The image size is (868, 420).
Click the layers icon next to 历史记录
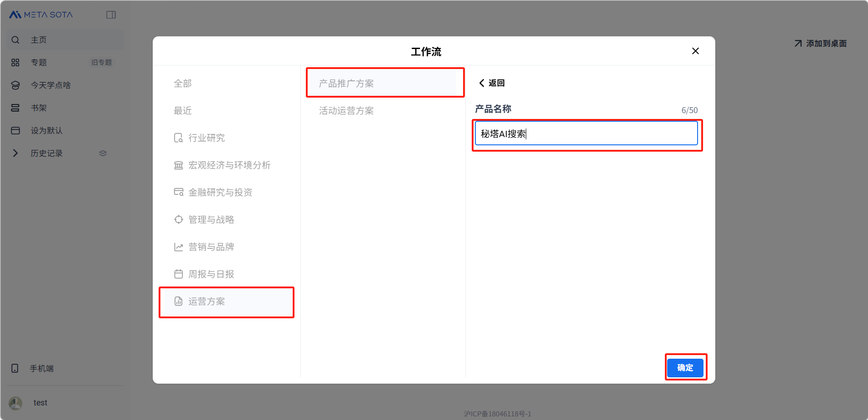point(103,153)
